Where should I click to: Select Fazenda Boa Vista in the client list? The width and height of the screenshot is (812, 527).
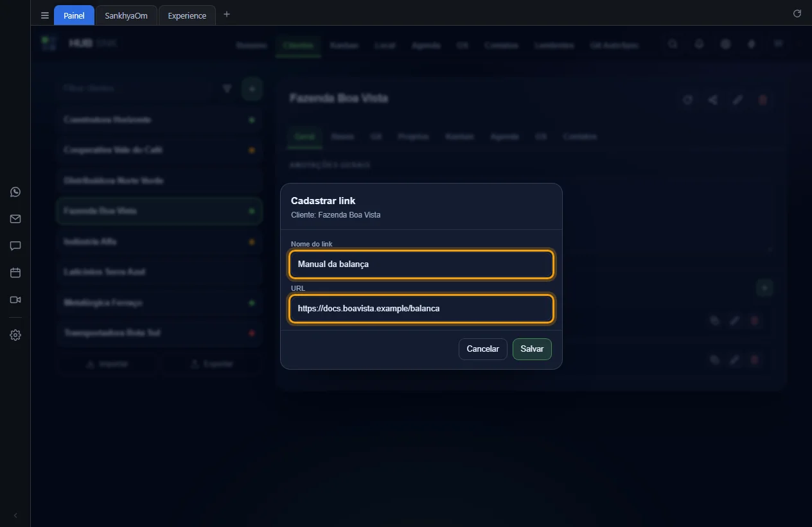[x=159, y=211]
